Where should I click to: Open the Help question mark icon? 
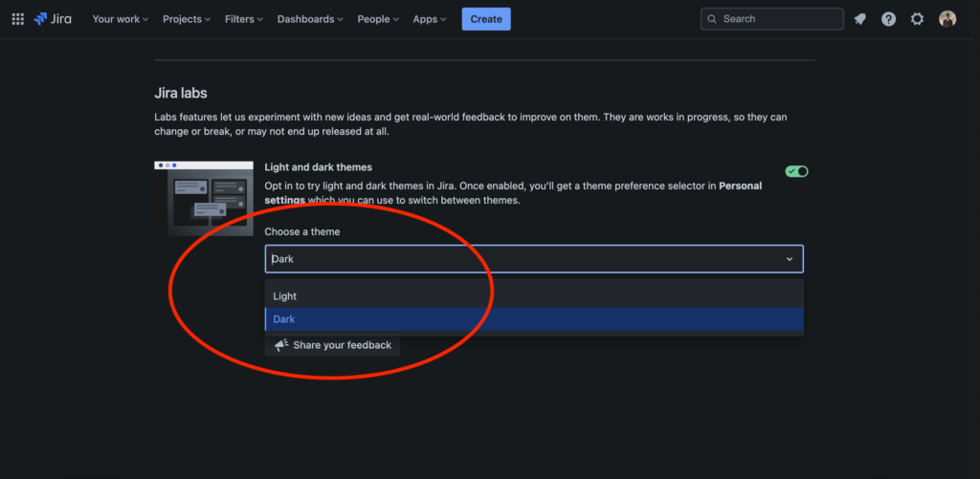[x=889, y=19]
